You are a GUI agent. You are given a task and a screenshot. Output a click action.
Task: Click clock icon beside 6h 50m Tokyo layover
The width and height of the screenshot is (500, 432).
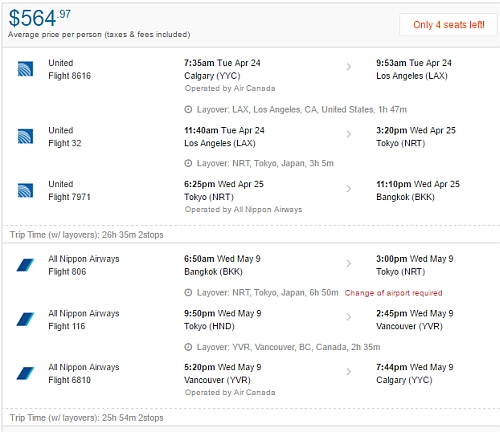[188, 293]
